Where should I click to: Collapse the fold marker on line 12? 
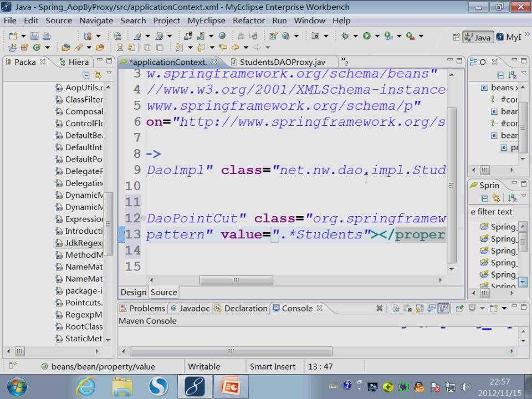(x=143, y=218)
